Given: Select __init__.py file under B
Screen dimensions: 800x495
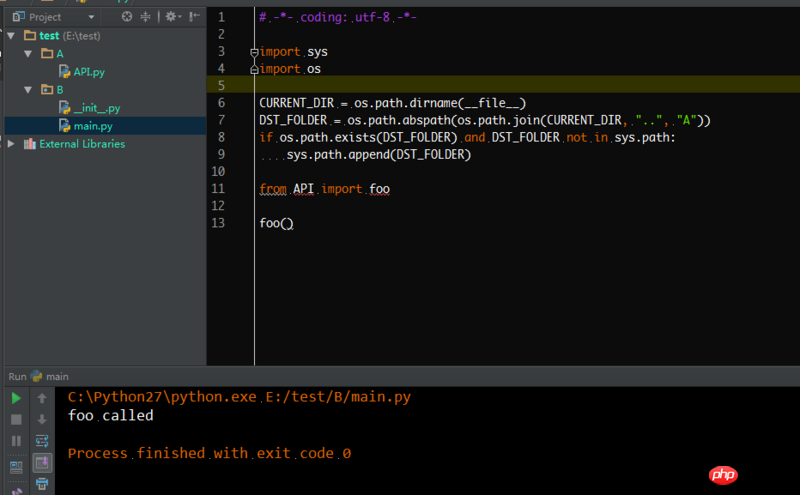Looking at the screenshot, I should point(96,108).
